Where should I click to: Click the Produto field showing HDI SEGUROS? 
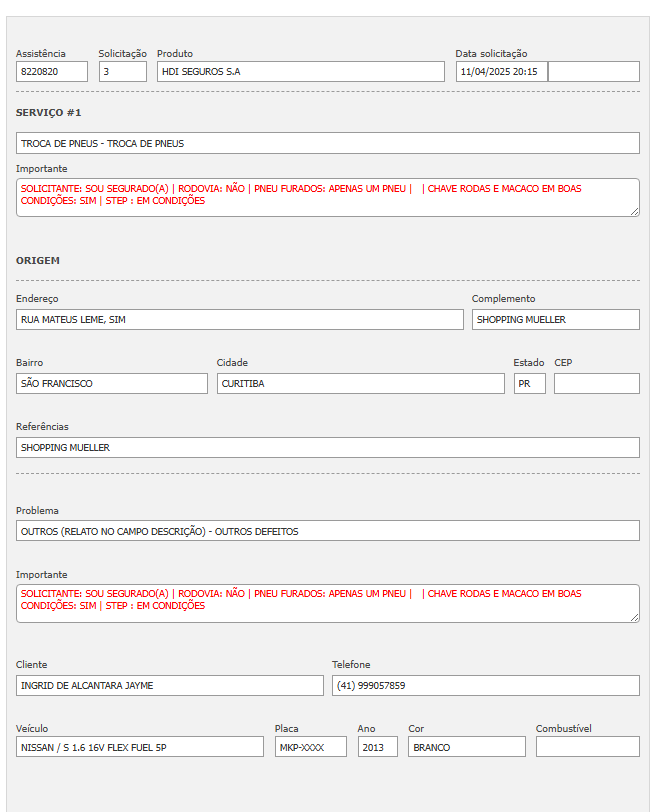click(x=300, y=72)
